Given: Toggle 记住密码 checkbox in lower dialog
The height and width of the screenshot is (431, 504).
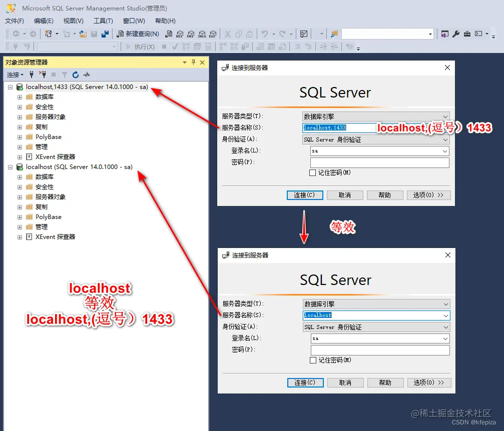Looking at the screenshot, I should click(313, 360).
